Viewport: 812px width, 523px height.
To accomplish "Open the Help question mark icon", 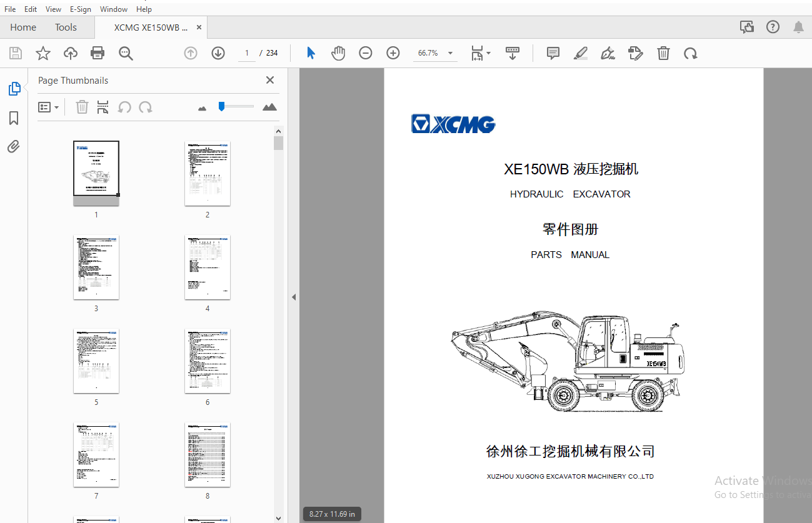I will point(773,27).
